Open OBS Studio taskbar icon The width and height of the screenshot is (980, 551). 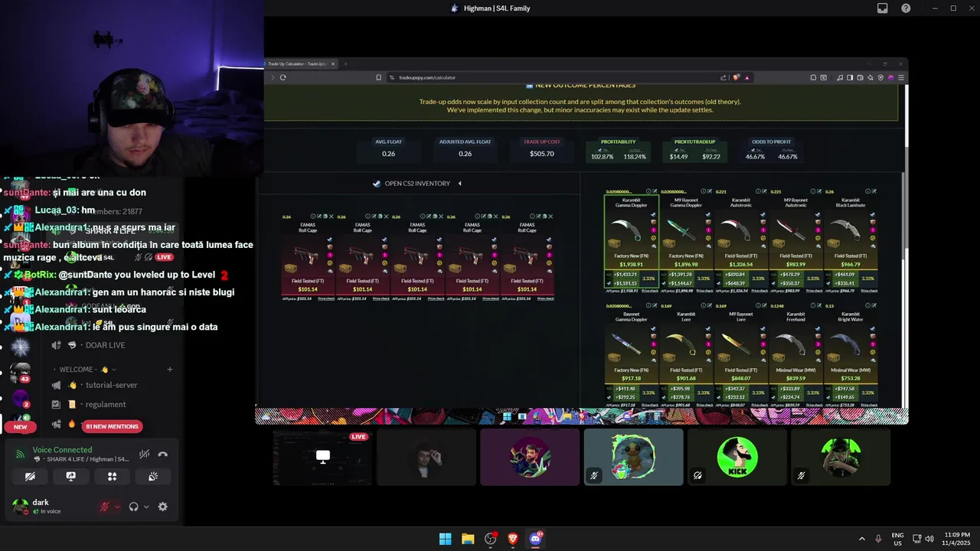pyautogui.click(x=491, y=539)
